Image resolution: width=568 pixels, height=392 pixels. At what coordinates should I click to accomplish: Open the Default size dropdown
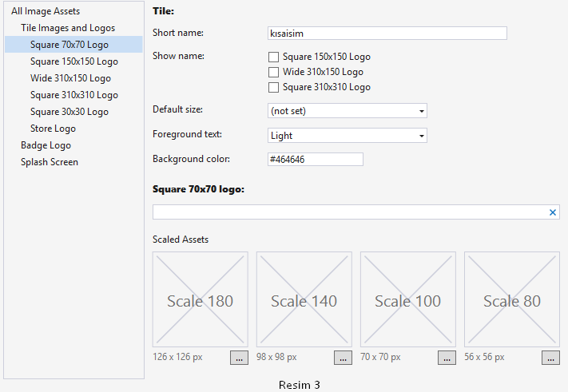coord(348,111)
